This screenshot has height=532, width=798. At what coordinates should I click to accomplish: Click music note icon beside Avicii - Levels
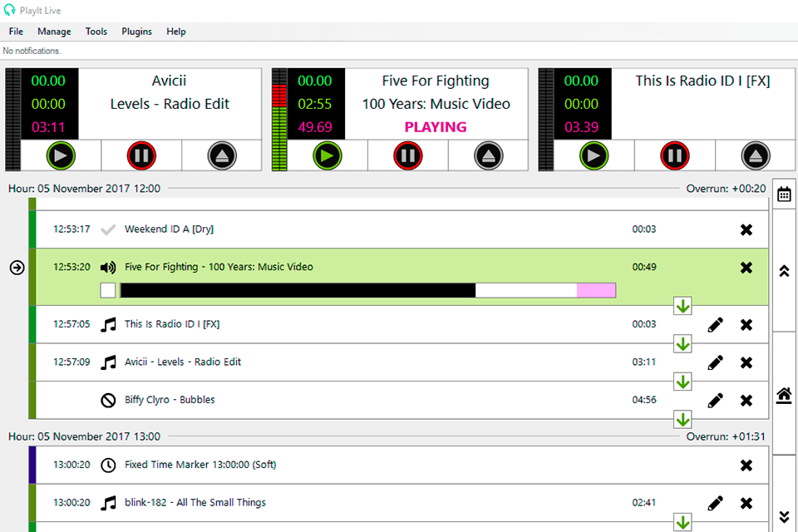click(x=108, y=362)
